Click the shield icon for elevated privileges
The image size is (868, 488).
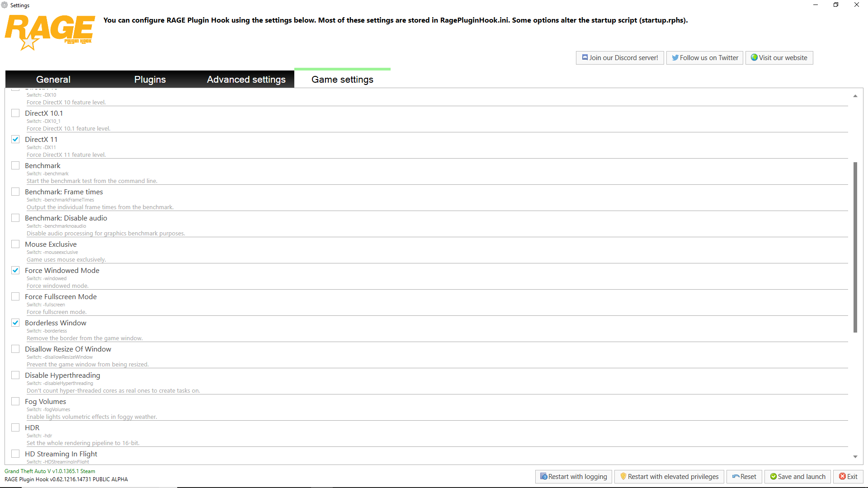point(623,476)
